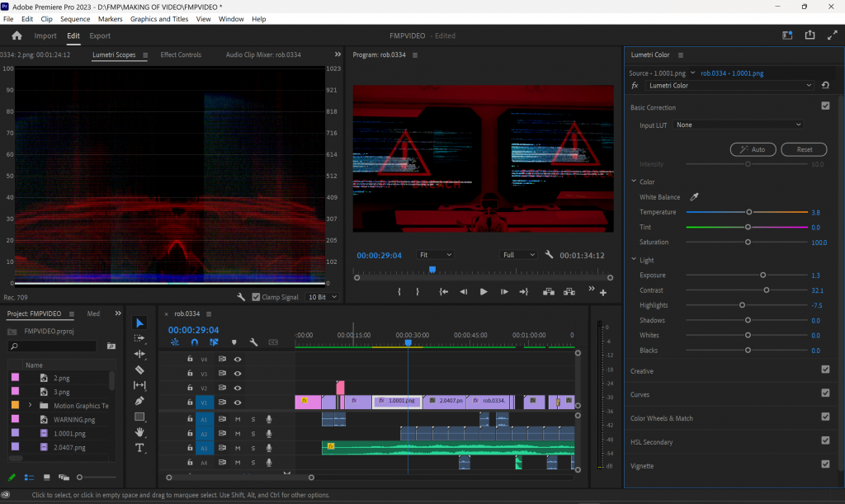Expand the Motion Graphics Templates folder
Image resolution: width=845 pixels, height=504 pixels.
click(x=31, y=406)
